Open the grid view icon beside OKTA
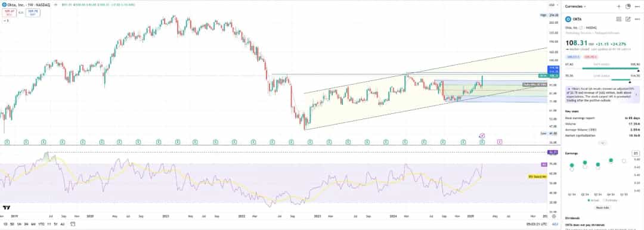This screenshot has height=230, width=644. 618,19
